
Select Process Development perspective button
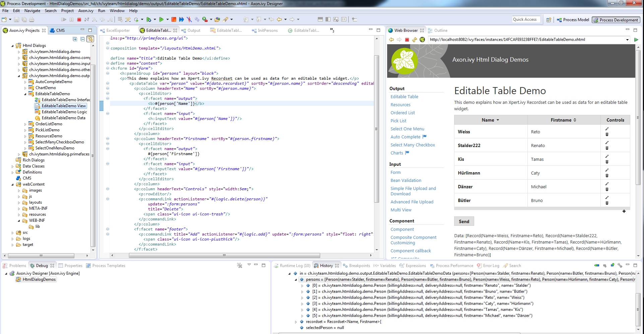pyautogui.click(x=616, y=20)
